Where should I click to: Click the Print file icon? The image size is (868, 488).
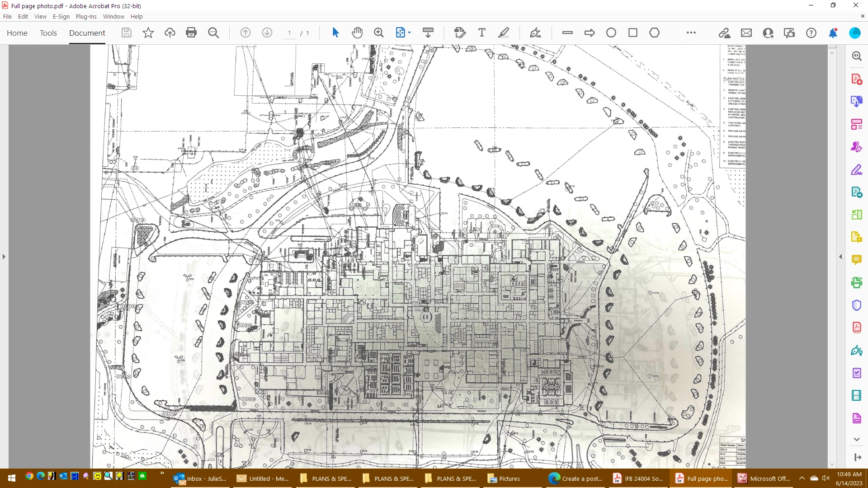point(191,33)
